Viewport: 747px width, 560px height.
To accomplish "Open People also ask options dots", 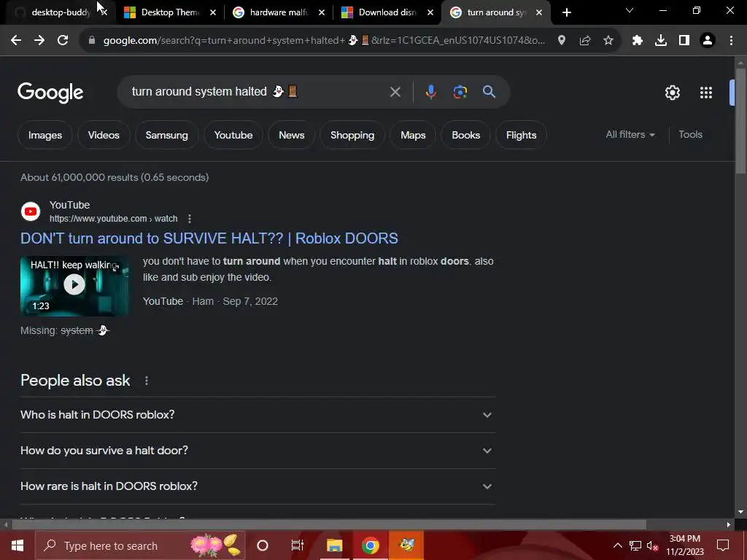I will click(x=146, y=381).
